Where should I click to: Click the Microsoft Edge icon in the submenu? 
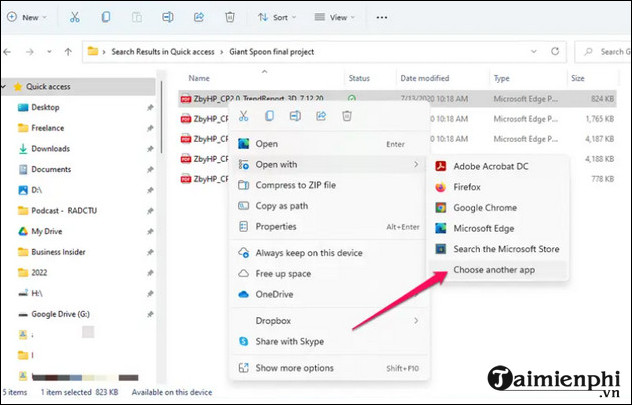point(441,228)
